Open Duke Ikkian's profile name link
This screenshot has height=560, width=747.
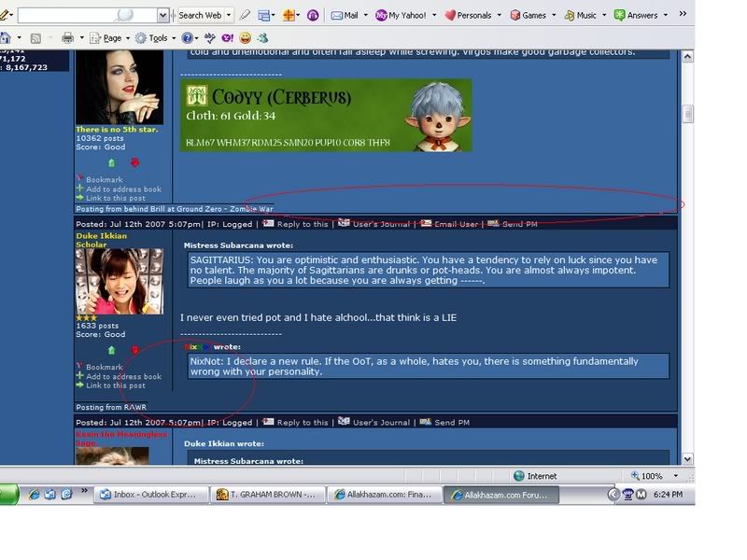[x=102, y=236]
